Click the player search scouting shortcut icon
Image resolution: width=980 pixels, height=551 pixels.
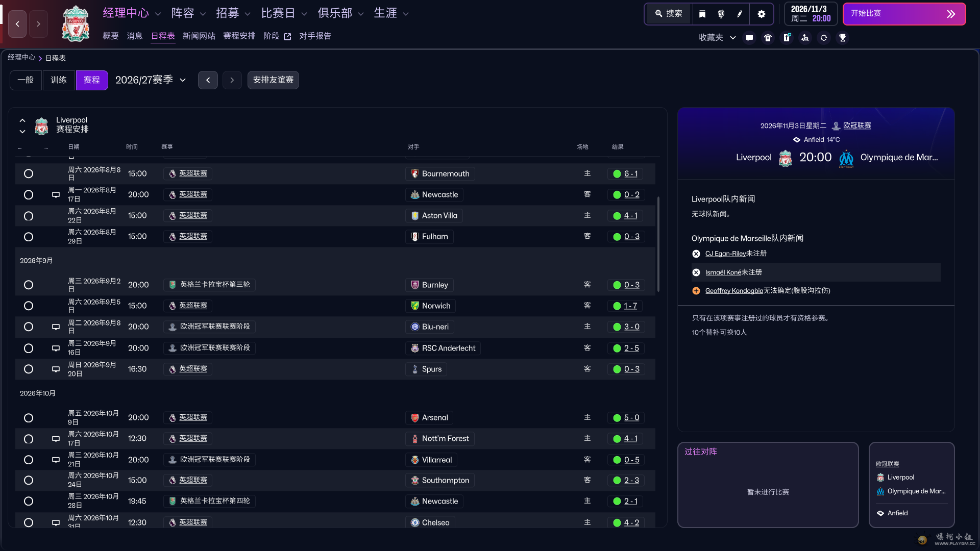click(805, 38)
